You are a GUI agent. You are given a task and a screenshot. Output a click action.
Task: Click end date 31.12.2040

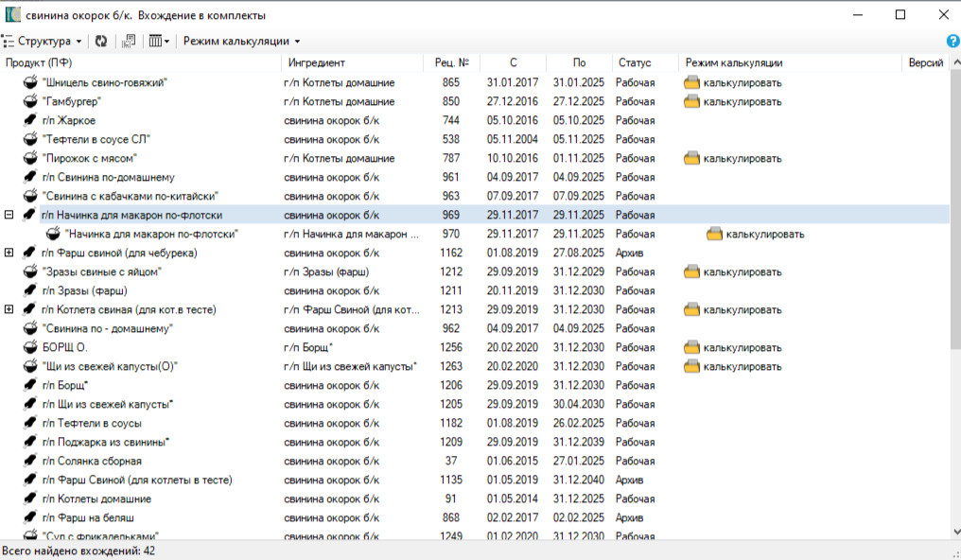pos(579,480)
